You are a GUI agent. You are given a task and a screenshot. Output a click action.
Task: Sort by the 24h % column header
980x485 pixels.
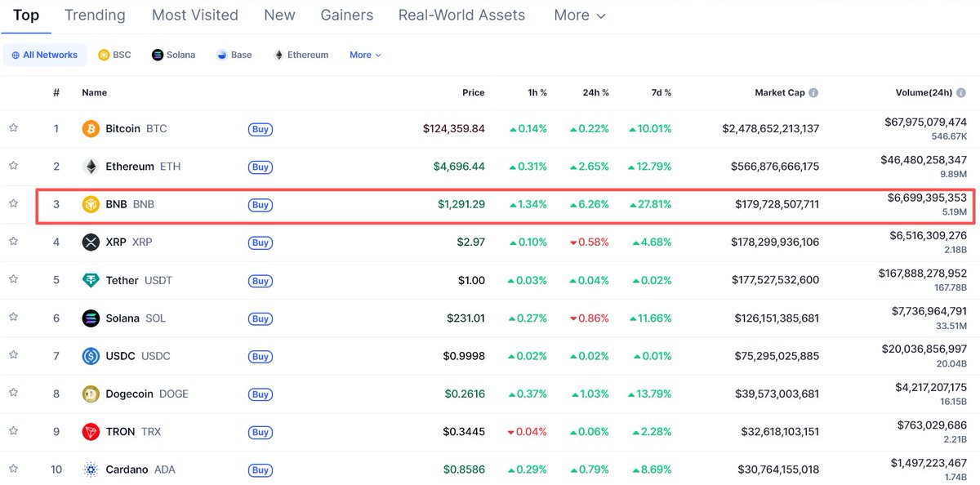595,93
